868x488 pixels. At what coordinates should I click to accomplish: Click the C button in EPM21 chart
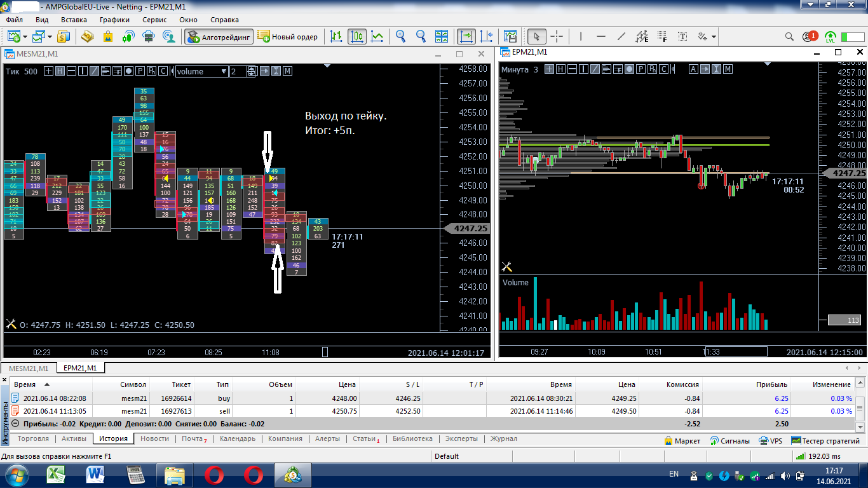(x=665, y=69)
